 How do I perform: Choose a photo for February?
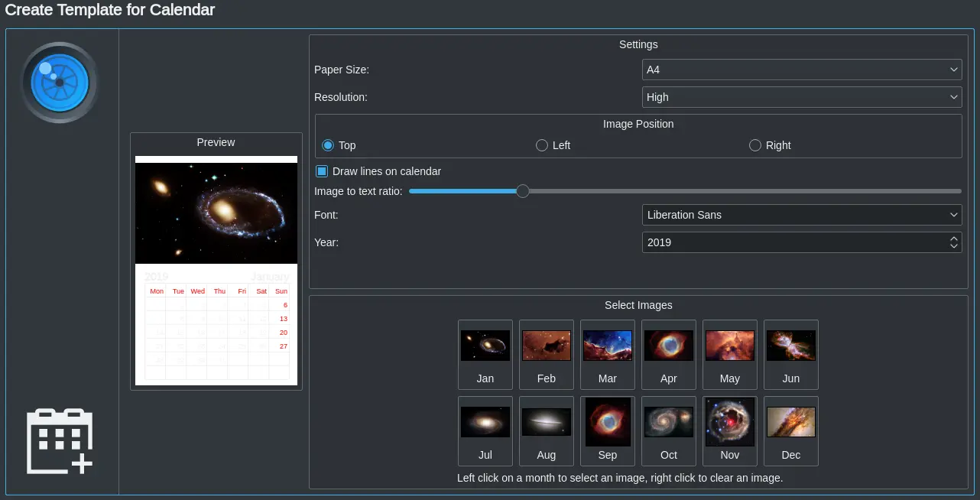[x=546, y=345]
